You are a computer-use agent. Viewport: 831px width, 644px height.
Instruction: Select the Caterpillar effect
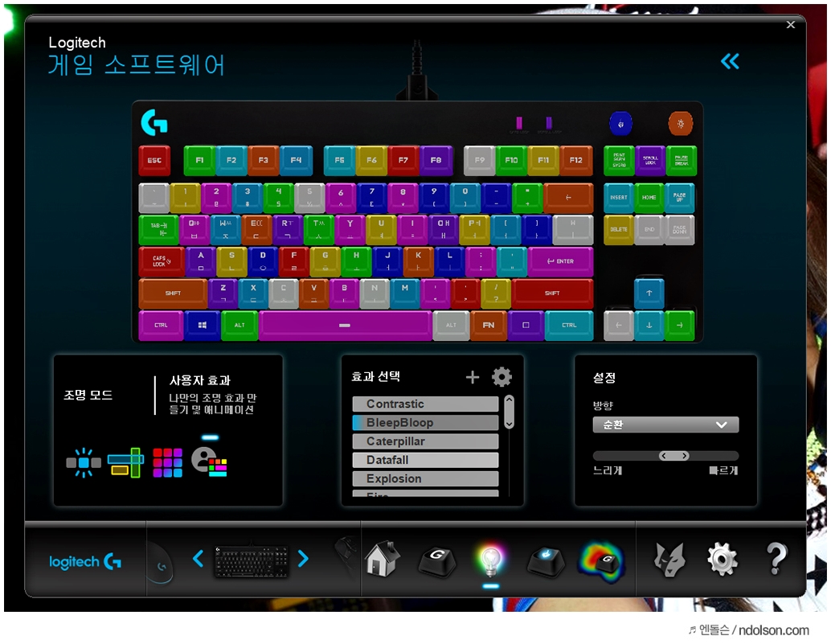tap(425, 441)
